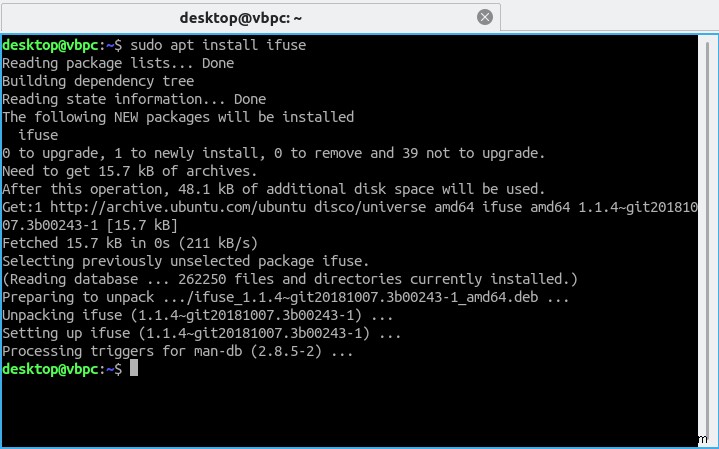This screenshot has width=719, height=449.
Task: Click 'Selecting previously unselected package ifuse.'
Action: point(186,261)
